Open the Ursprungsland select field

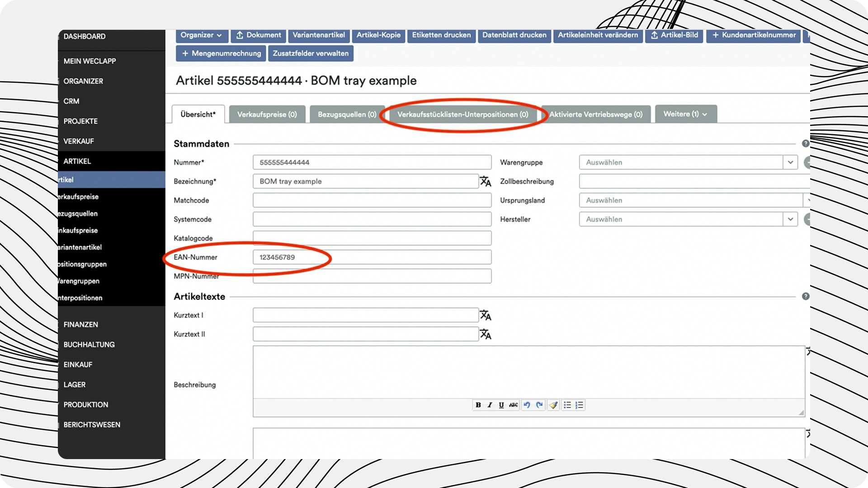click(694, 200)
